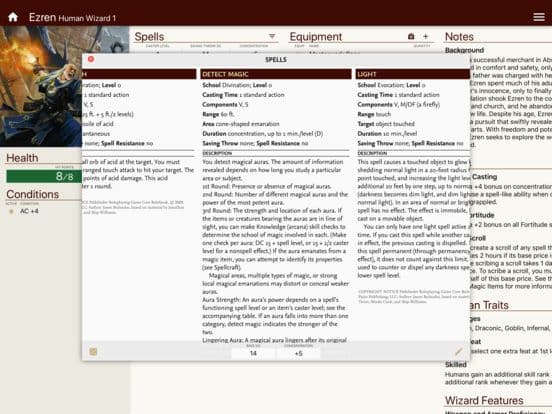Select the DETECT MAGIC spell card header
The width and height of the screenshot is (552, 414).
(x=276, y=74)
